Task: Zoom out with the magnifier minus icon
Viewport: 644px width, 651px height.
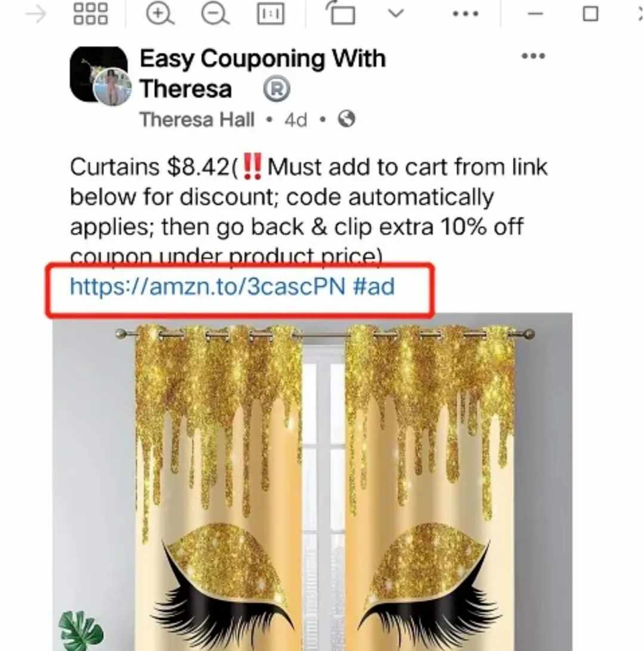Action: tap(215, 14)
